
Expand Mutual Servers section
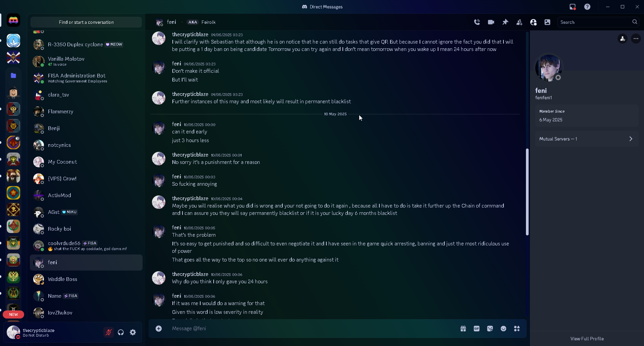coord(587,139)
